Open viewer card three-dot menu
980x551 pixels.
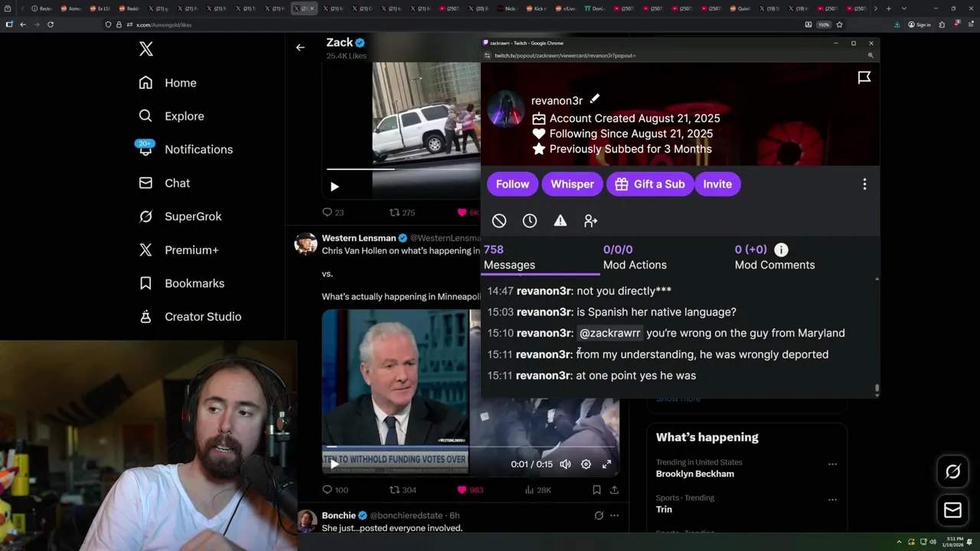point(864,184)
